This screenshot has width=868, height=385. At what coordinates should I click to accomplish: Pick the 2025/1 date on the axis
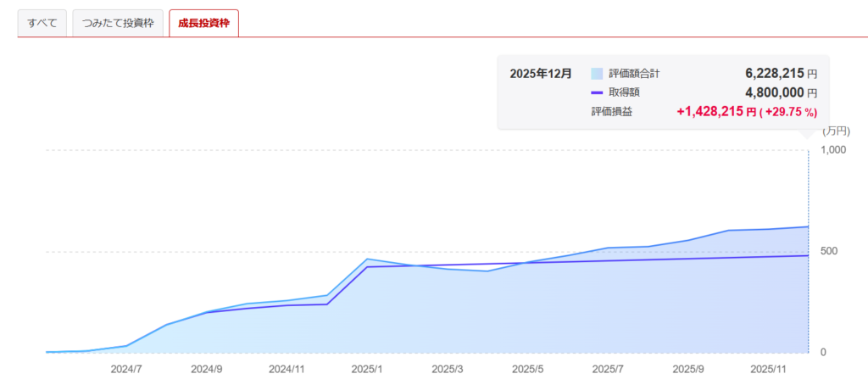tap(367, 369)
